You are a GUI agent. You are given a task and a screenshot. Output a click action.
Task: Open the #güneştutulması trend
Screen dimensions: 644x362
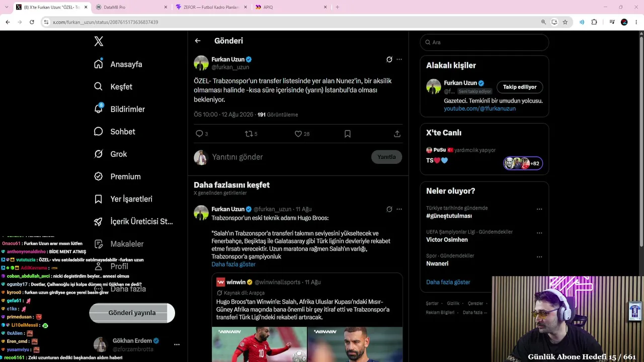coord(449,216)
